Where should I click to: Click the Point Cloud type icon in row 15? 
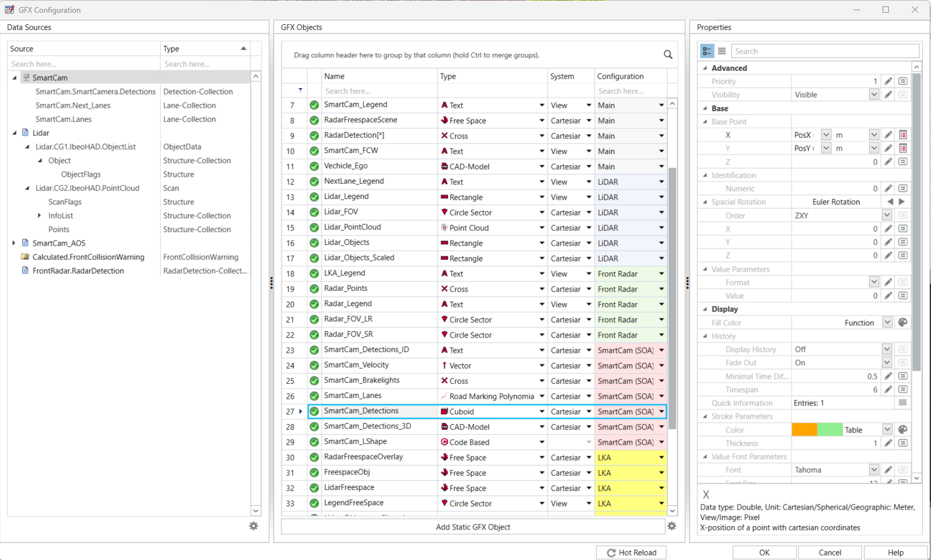[x=445, y=228]
